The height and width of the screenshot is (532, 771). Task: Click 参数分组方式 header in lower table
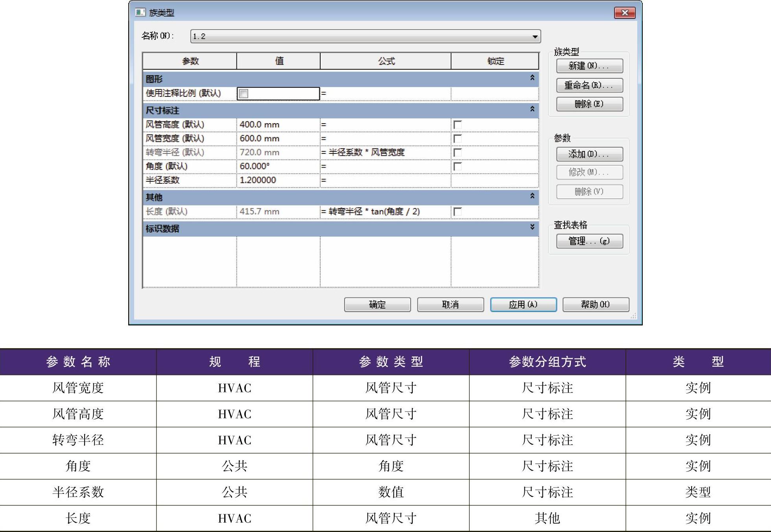[x=548, y=362]
